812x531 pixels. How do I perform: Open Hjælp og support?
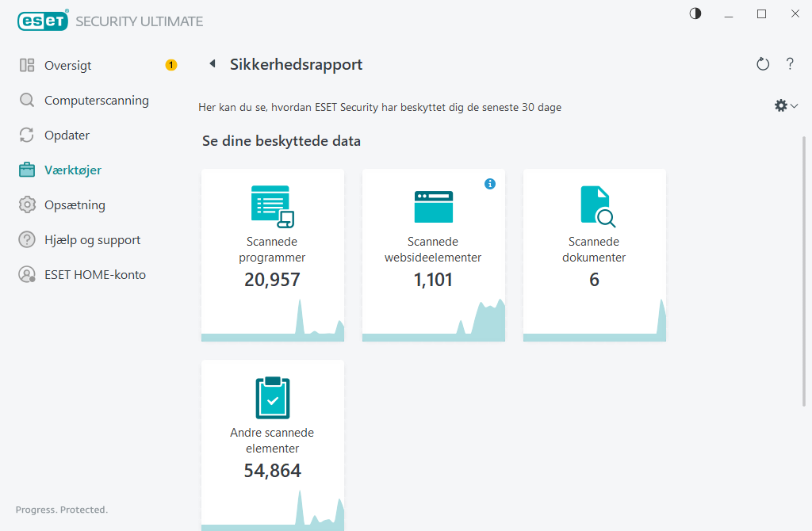point(92,239)
